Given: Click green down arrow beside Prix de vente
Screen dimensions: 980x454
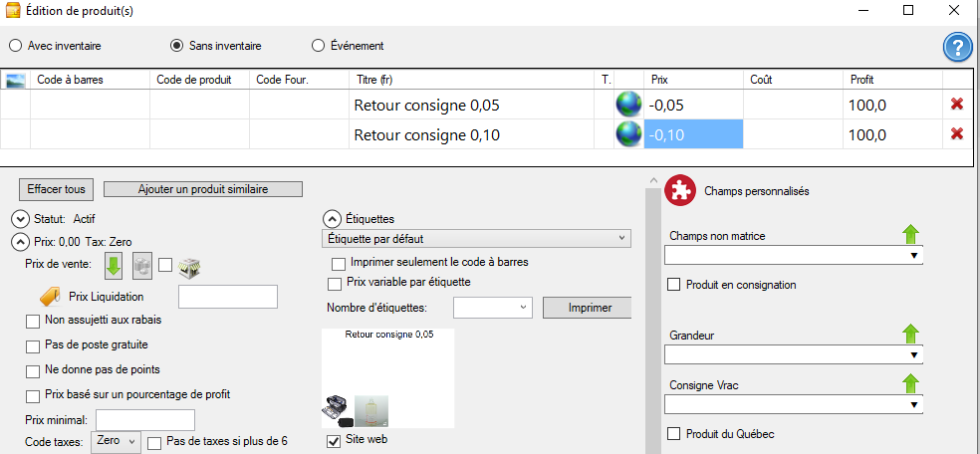Looking at the screenshot, I should (x=114, y=266).
